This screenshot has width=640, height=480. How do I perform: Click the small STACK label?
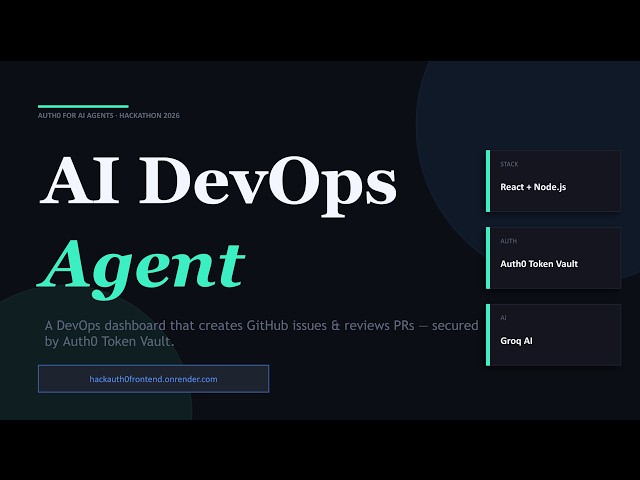pos(509,164)
